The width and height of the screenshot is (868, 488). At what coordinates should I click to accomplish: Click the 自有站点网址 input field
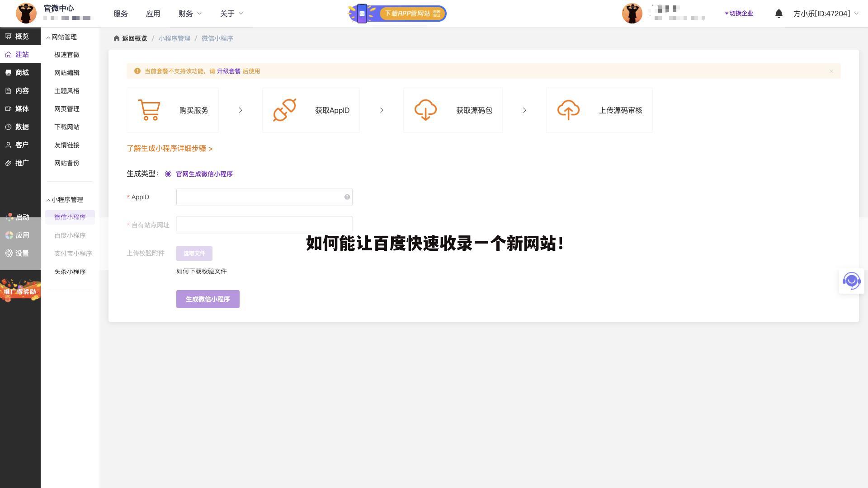[x=264, y=225]
